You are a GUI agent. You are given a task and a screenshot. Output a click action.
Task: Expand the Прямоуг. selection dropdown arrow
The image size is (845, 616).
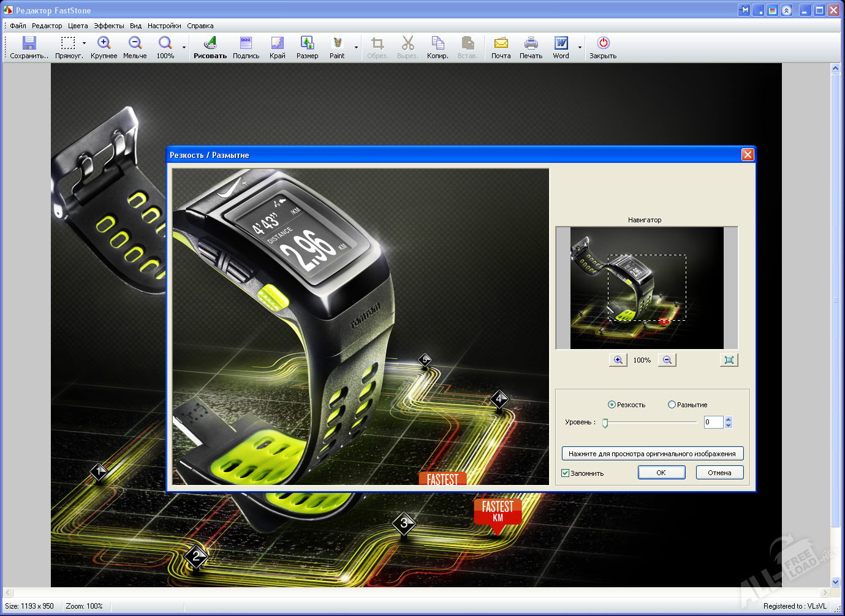[x=84, y=43]
